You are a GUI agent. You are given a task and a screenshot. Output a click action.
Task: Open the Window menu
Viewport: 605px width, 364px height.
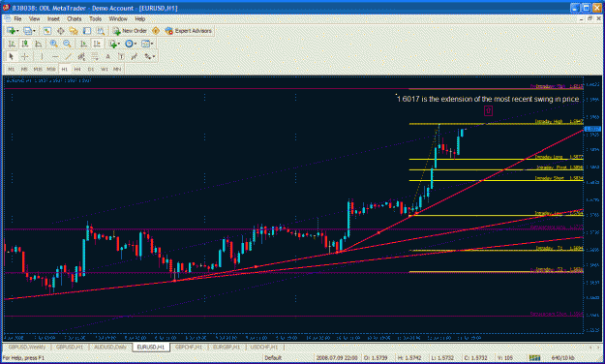click(x=118, y=18)
